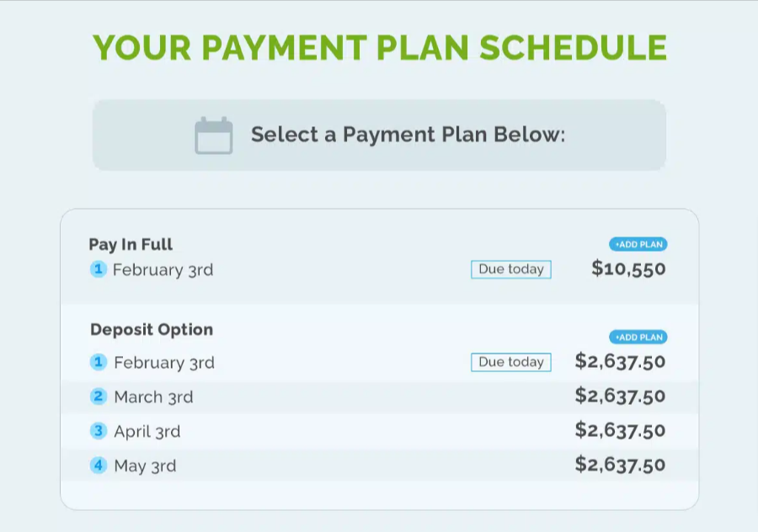Add the Deposit Option plan

coord(638,338)
